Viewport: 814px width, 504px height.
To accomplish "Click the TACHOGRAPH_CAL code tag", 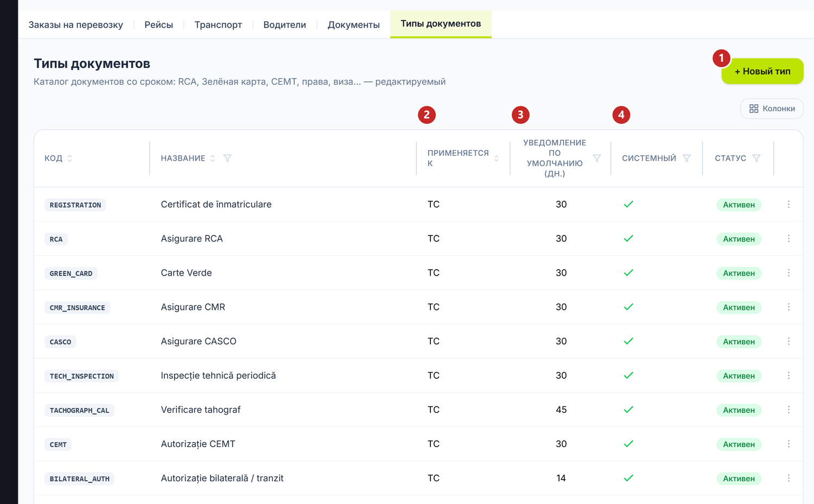I will coord(79,410).
